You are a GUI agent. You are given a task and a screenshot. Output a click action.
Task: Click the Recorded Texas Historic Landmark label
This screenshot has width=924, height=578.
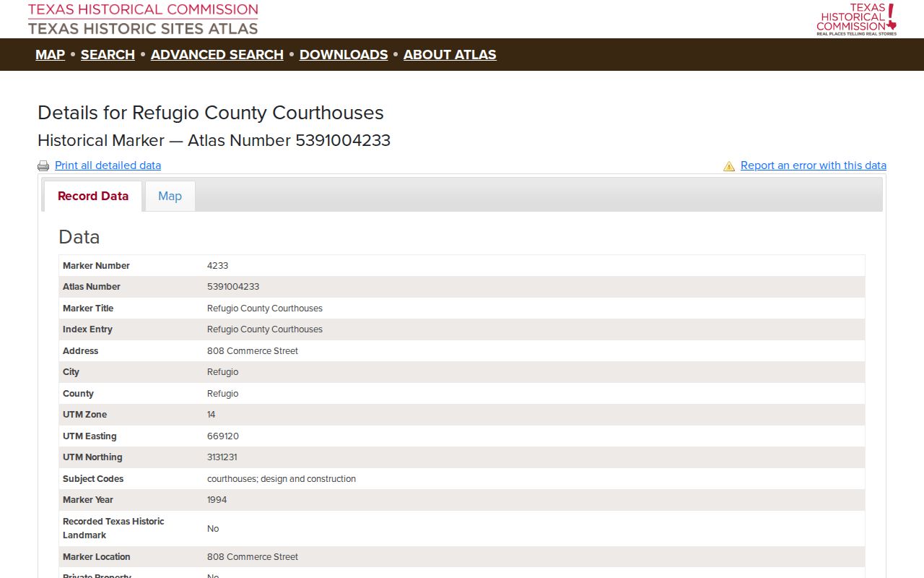[113, 528]
